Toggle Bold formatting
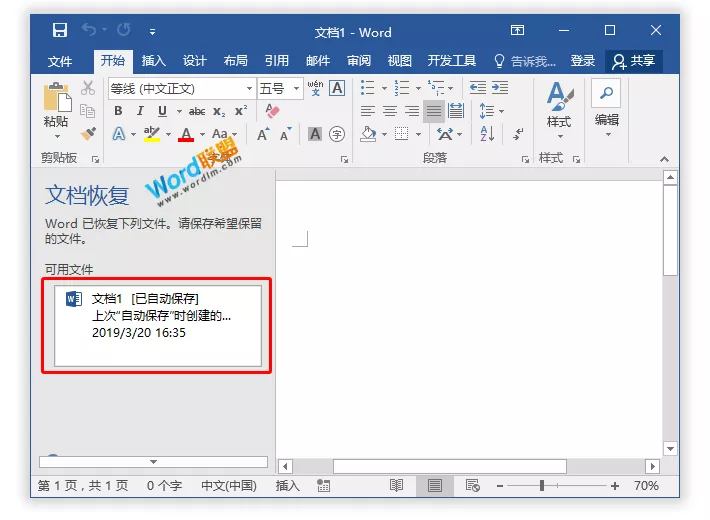Image resolution: width=710 pixels, height=520 pixels. pyautogui.click(x=118, y=111)
